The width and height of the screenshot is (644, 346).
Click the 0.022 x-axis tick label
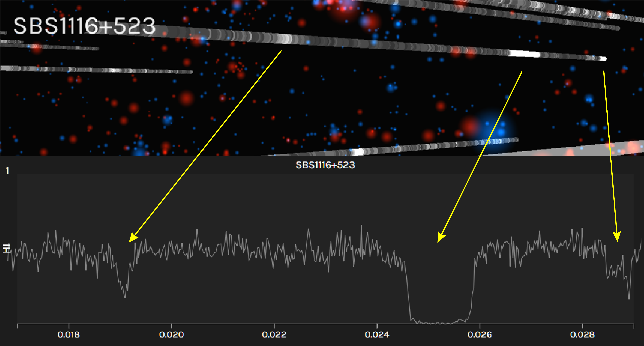(274, 334)
